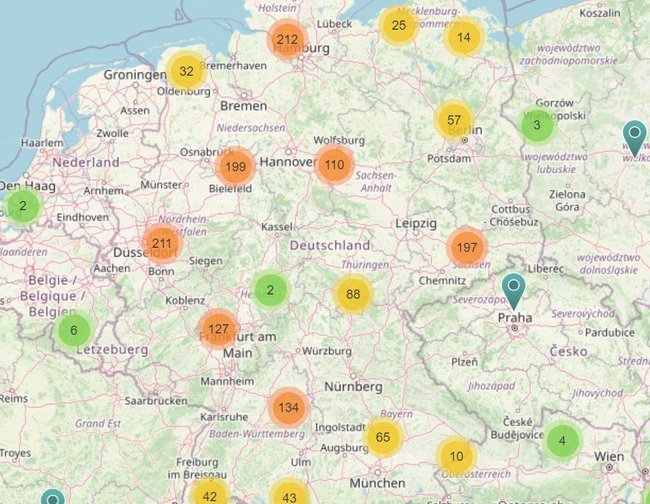This screenshot has height=504, width=650.
Task: Click the Koszalin city label
Action: coord(600,13)
